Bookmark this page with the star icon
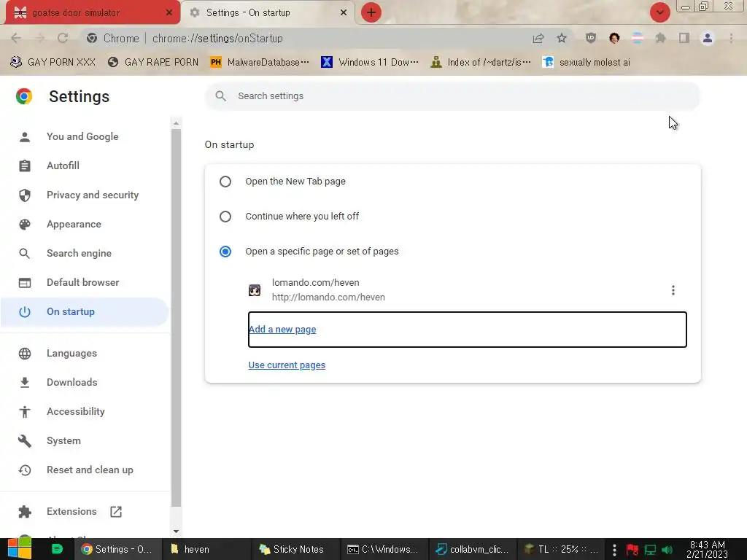The width and height of the screenshot is (747, 560). point(562,38)
